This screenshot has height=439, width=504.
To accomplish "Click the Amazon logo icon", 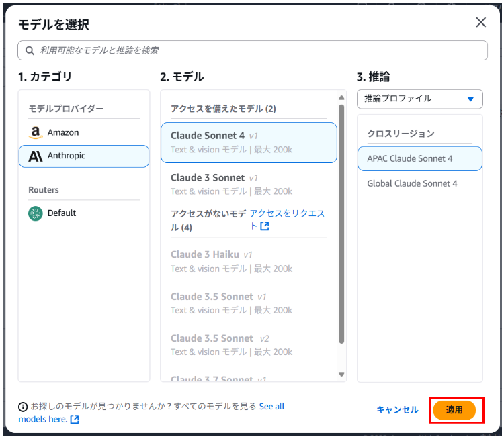I will tap(36, 132).
